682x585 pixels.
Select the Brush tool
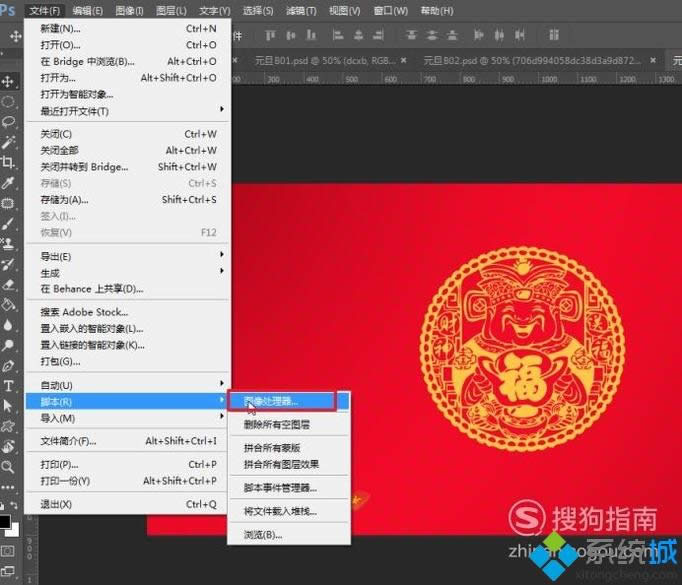click(x=8, y=223)
